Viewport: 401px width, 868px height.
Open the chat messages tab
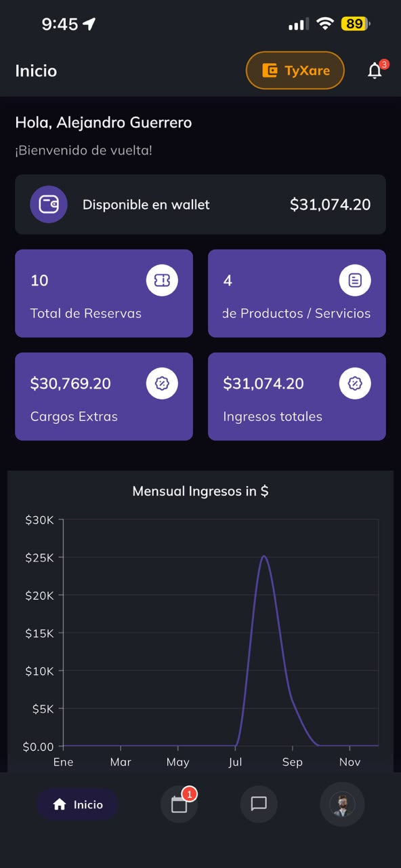(259, 804)
